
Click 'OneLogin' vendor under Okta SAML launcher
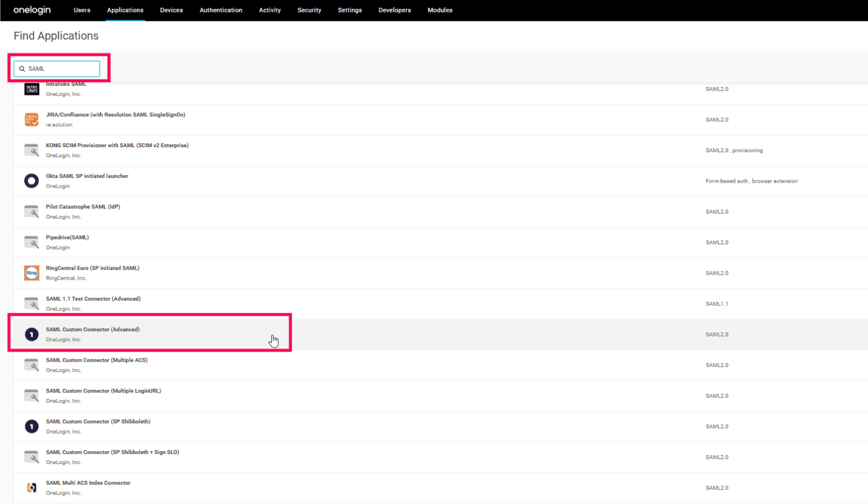click(x=58, y=186)
